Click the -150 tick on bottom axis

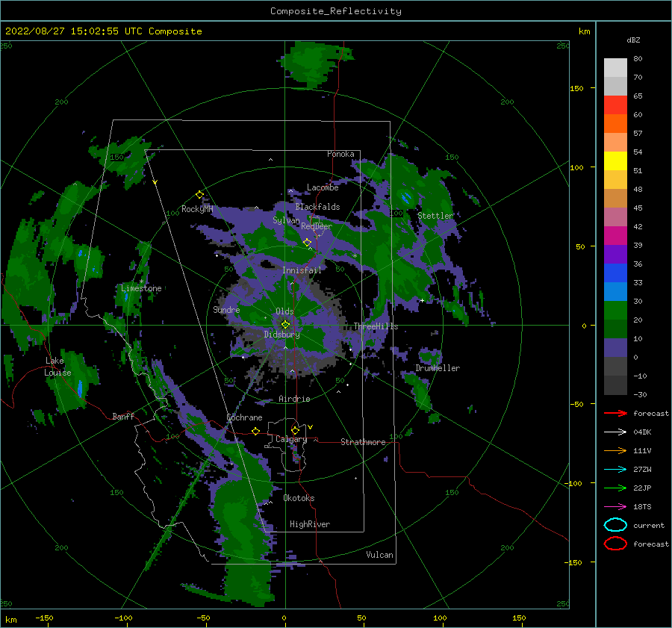(44, 618)
